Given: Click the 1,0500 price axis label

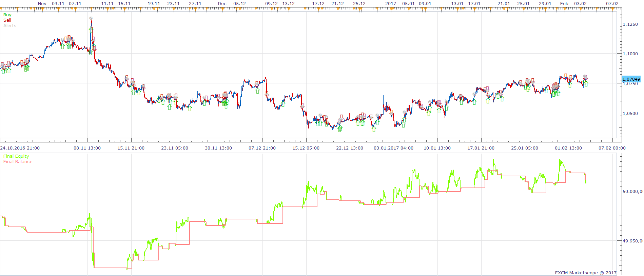Looking at the screenshot, I should [x=630, y=114].
